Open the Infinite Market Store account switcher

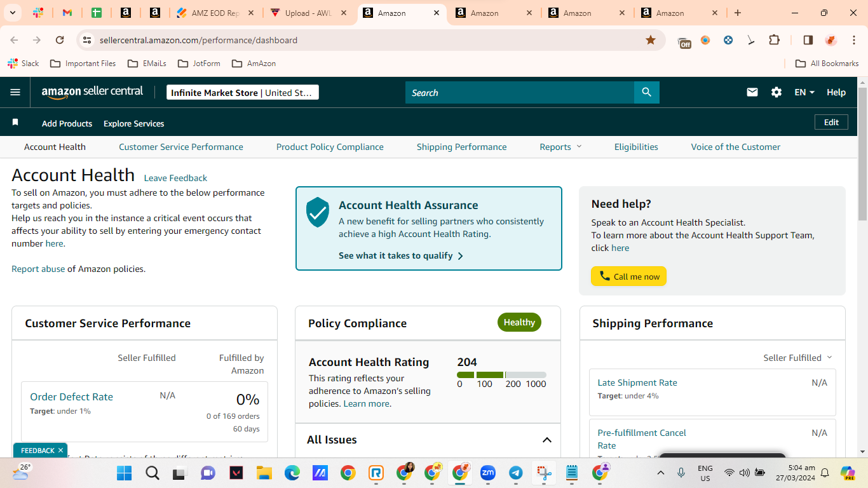(242, 92)
